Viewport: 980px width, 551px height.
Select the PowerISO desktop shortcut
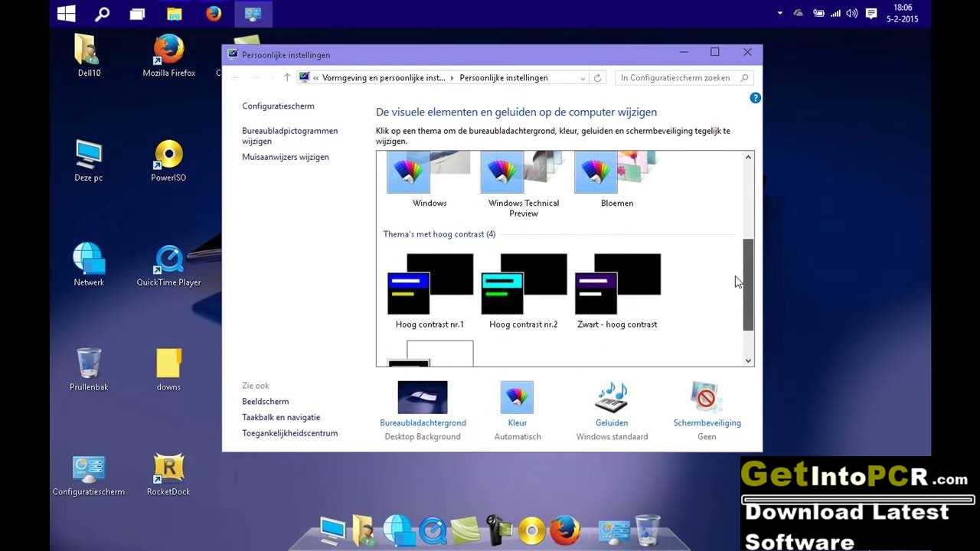tap(168, 161)
